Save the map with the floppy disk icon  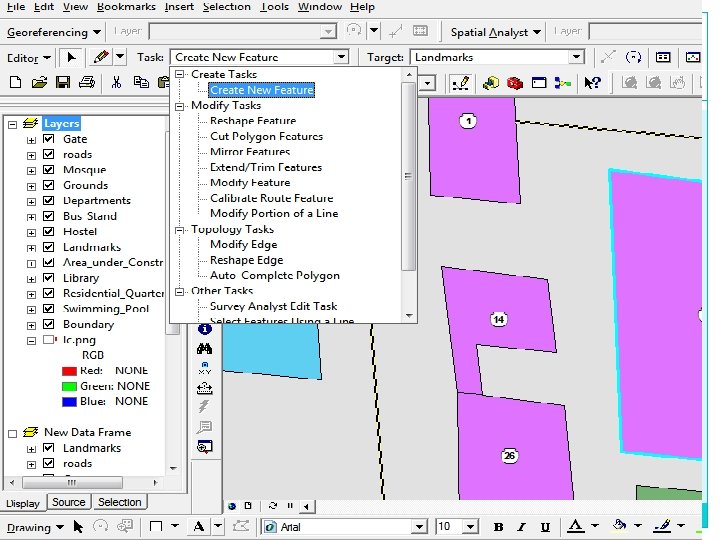[x=63, y=83]
